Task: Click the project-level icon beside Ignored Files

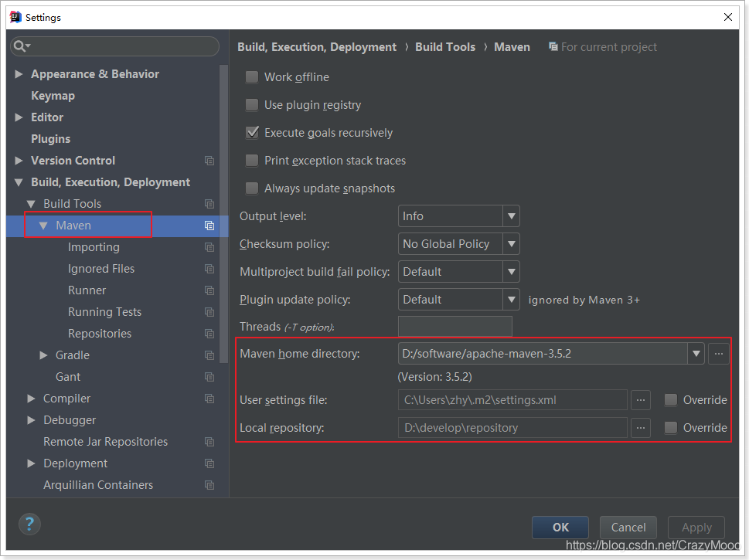Action: tap(209, 269)
